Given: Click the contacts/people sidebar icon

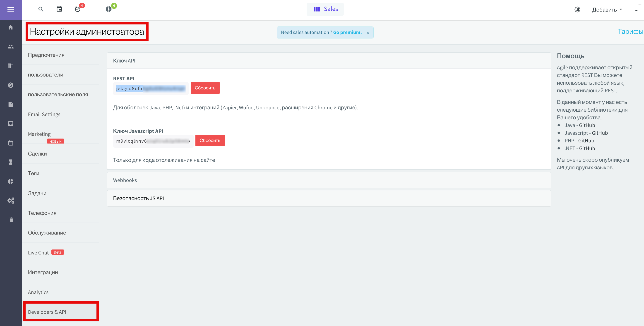Looking at the screenshot, I should pyautogui.click(x=11, y=46).
